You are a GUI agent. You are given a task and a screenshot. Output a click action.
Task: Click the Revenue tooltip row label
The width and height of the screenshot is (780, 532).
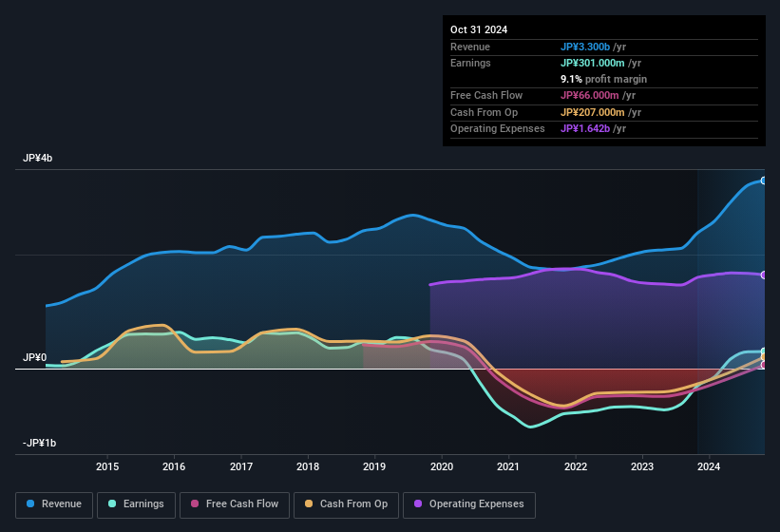(x=470, y=47)
